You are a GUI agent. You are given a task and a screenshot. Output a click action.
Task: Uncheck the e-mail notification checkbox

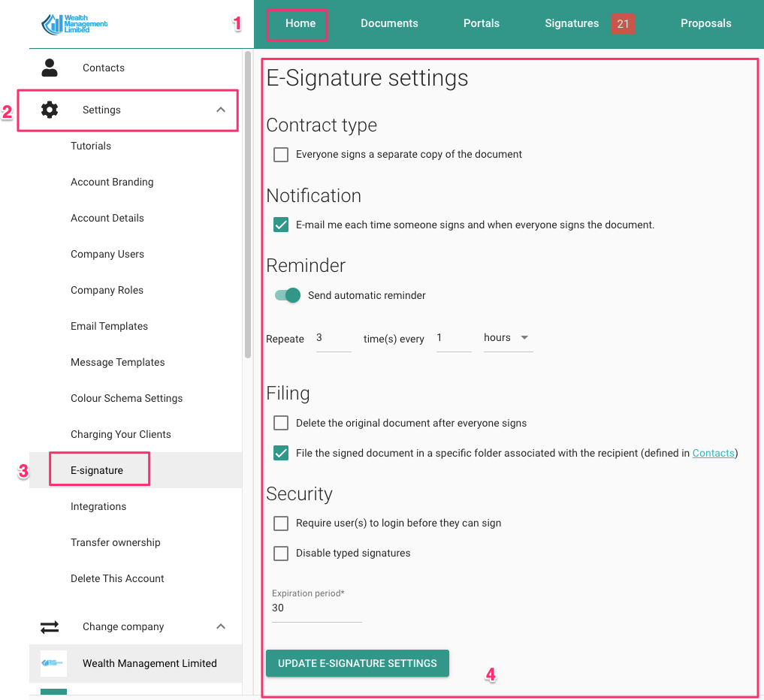pos(281,225)
